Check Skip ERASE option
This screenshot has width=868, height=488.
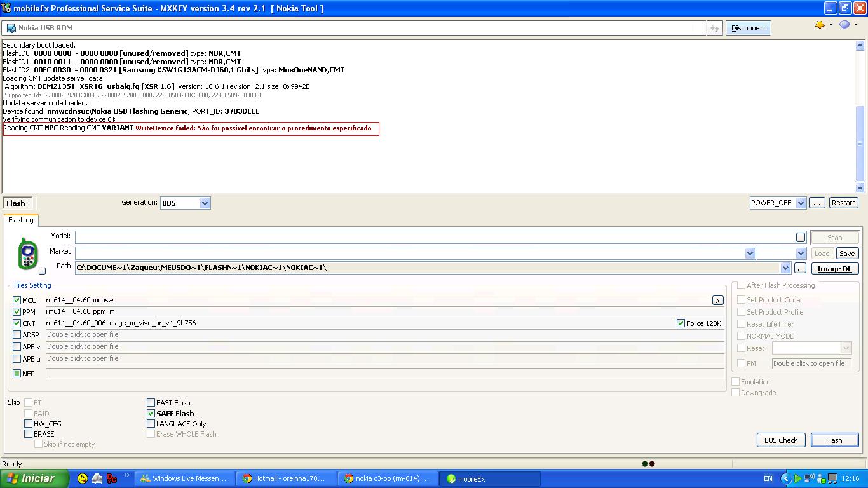pos(29,434)
